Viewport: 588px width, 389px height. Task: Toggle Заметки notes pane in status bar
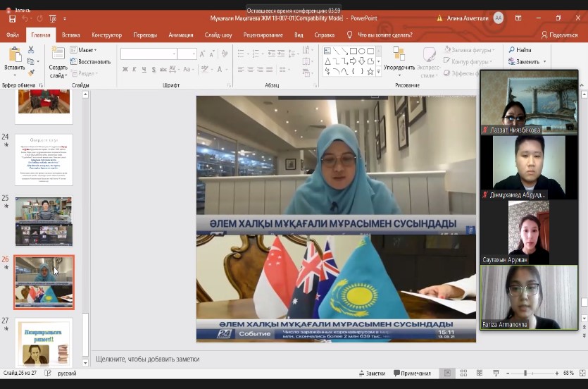click(371, 373)
